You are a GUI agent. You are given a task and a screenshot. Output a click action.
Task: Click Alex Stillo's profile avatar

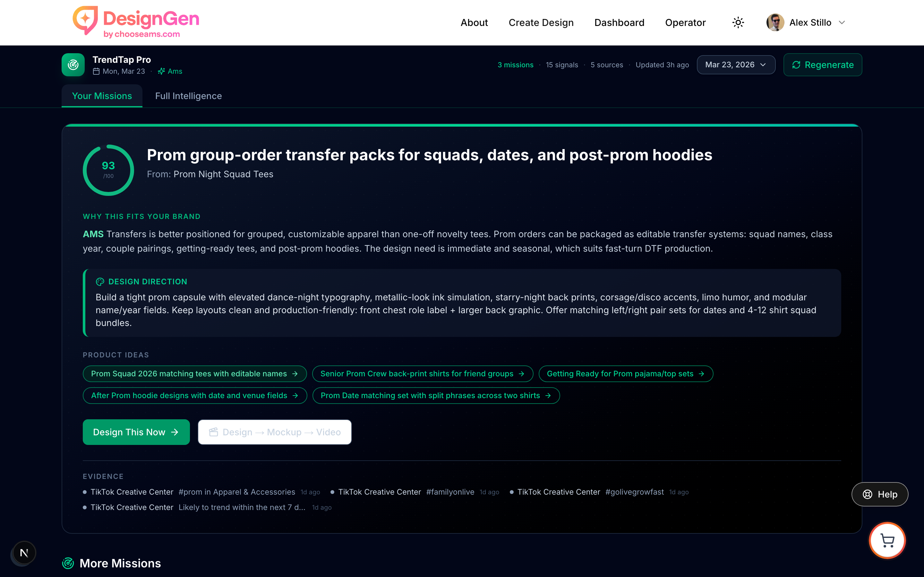pos(775,22)
